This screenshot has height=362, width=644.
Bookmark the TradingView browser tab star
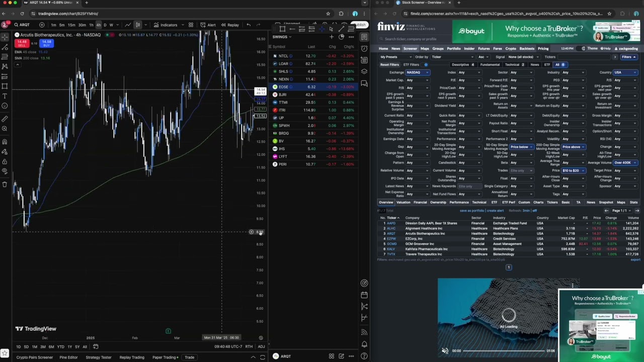click(x=328, y=14)
